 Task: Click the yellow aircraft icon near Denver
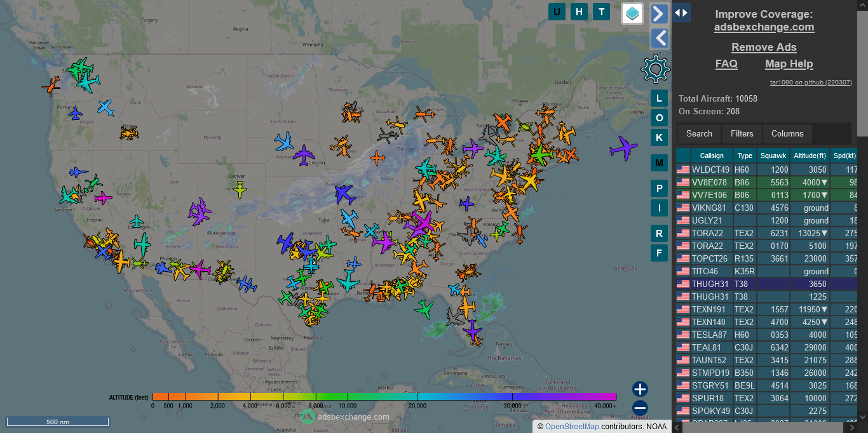click(240, 189)
